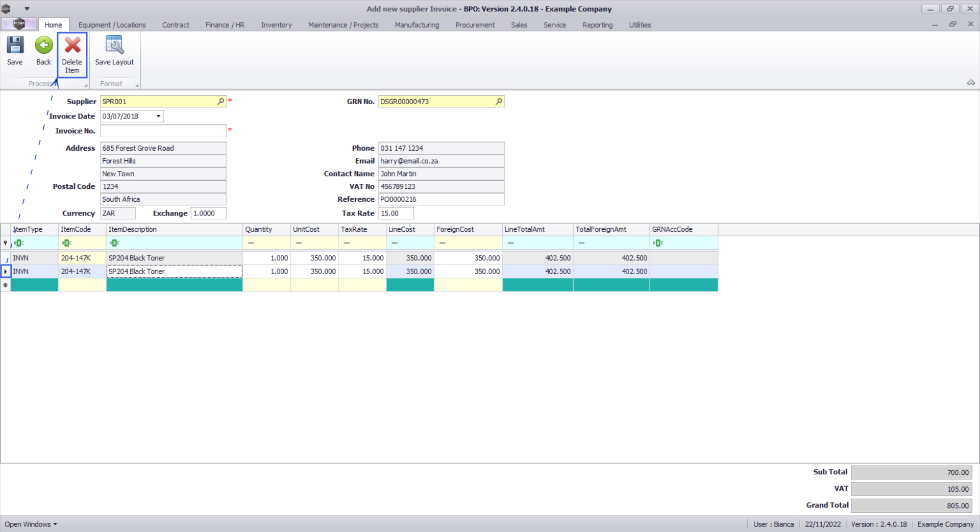Viewport: 980px width, 532px height.
Task: Open the Format group dialog launcher
Action: (x=137, y=85)
